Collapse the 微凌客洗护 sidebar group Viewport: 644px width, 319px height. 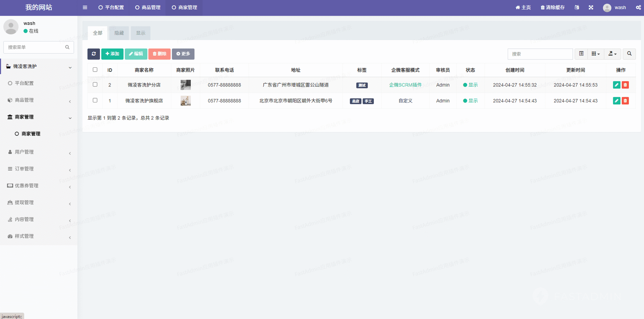(x=39, y=66)
